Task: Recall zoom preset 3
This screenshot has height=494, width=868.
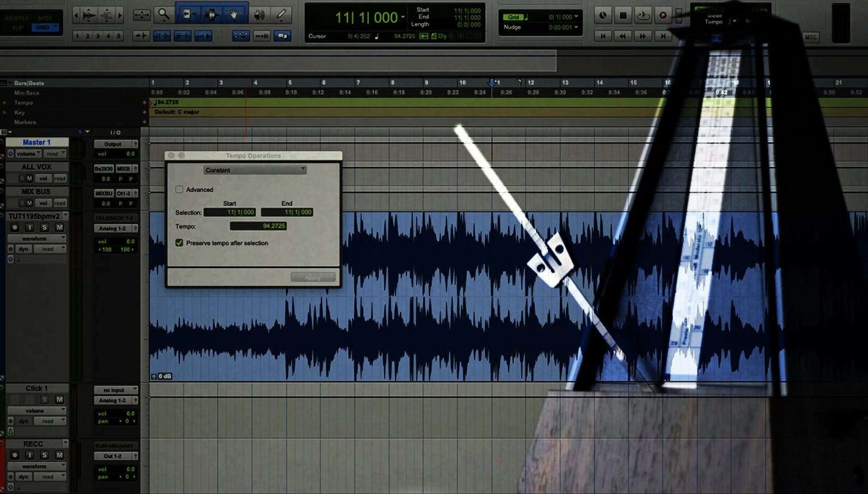Action: tap(98, 36)
